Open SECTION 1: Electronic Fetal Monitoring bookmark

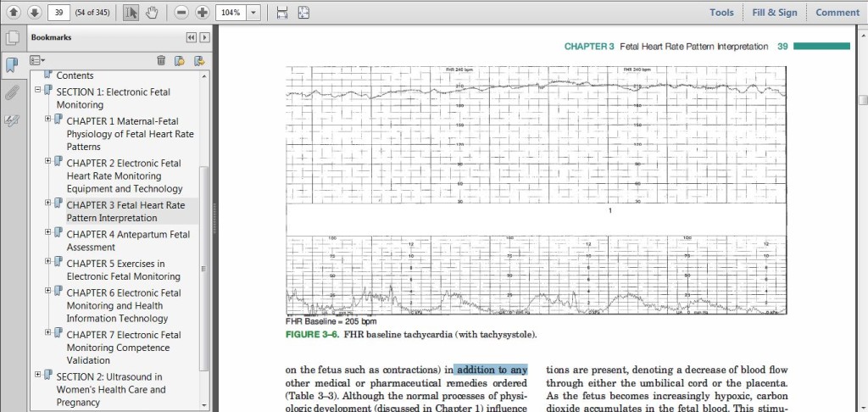click(x=114, y=98)
